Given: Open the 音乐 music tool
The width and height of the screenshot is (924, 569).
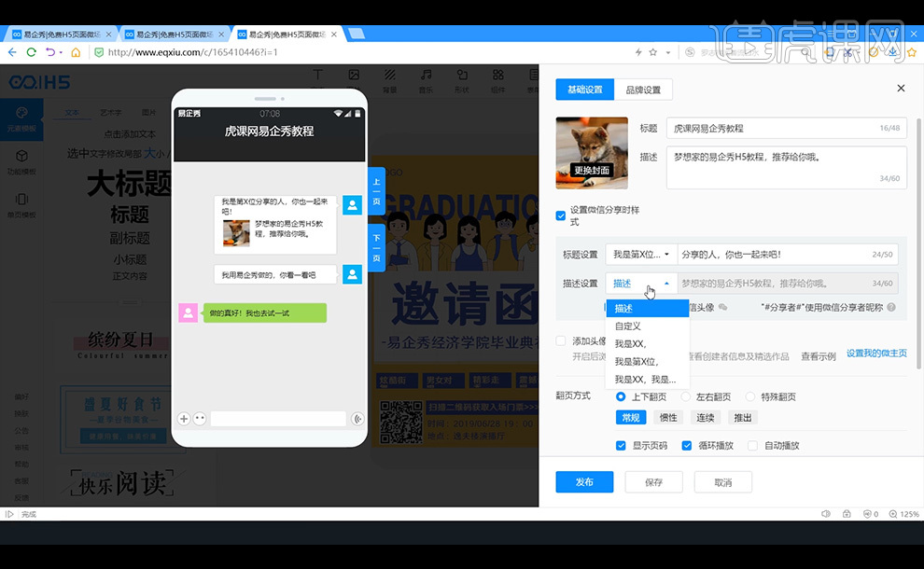Looking at the screenshot, I should pos(426,81).
